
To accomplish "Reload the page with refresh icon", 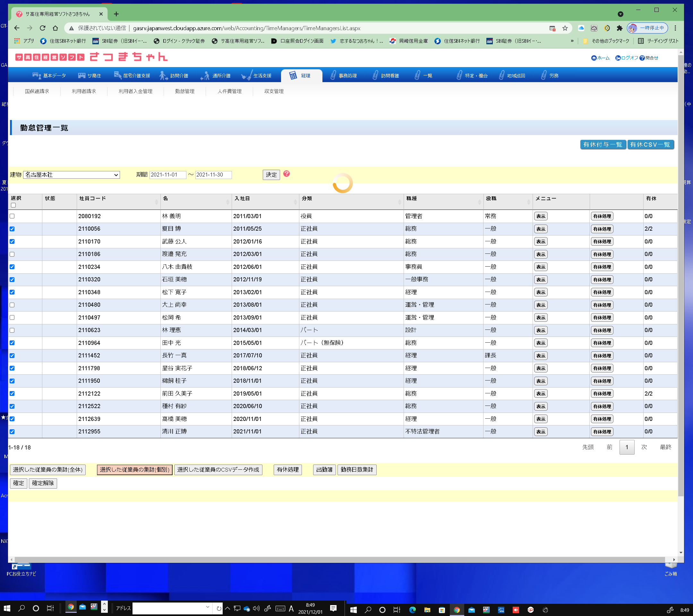I will 42,28.
